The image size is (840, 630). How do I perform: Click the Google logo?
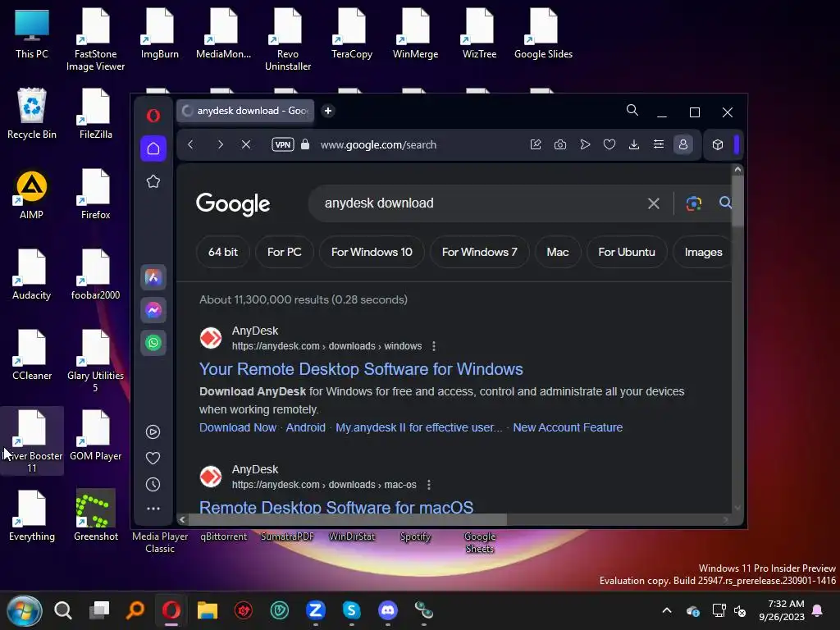[233, 204]
